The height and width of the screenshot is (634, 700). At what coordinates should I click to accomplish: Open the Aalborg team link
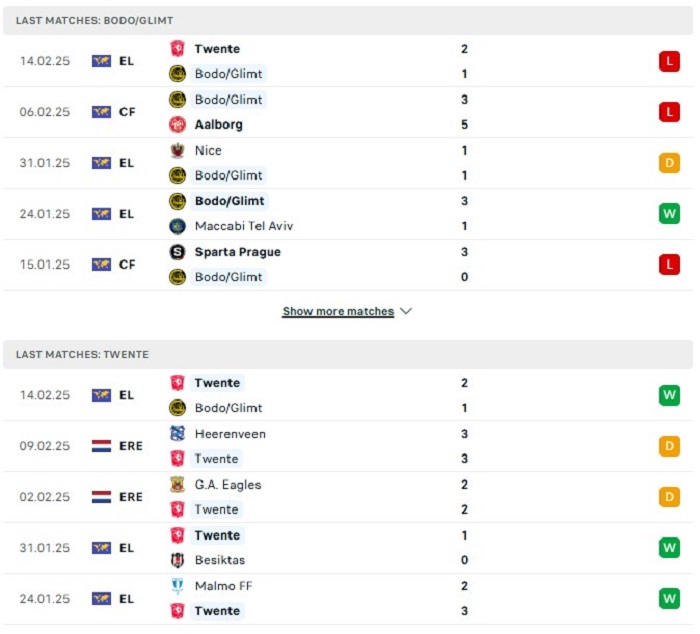[219, 125]
